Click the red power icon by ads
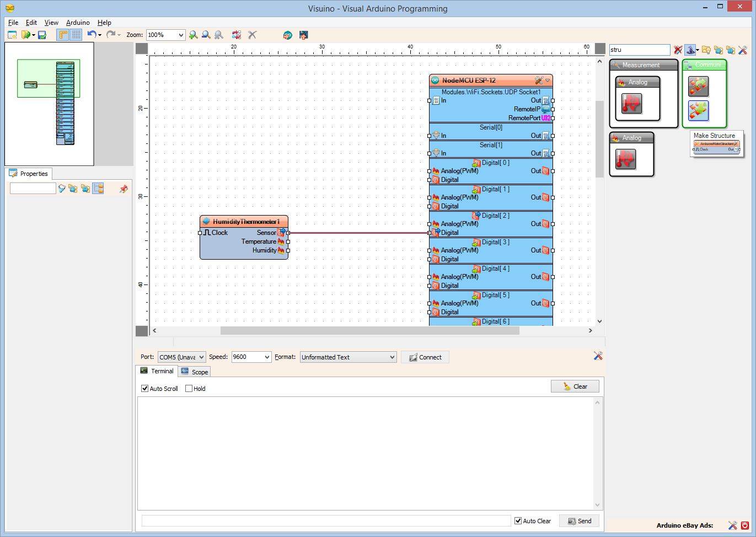 coord(745,525)
